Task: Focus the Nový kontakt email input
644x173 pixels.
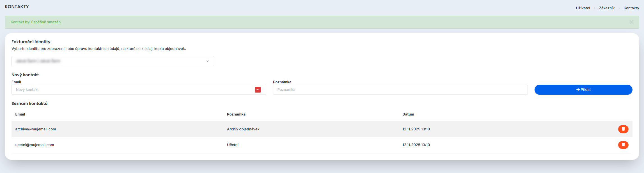Action: click(x=132, y=90)
